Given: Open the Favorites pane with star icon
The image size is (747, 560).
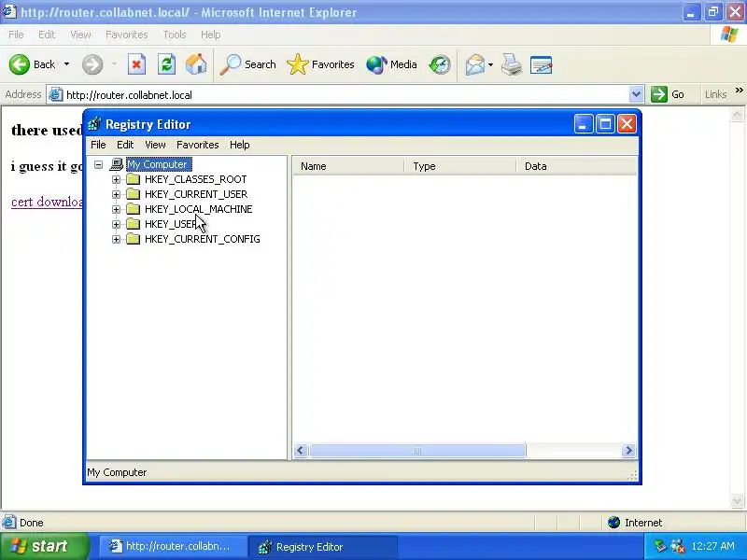Looking at the screenshot, I should pyautogui.click(x=320, y=64).
